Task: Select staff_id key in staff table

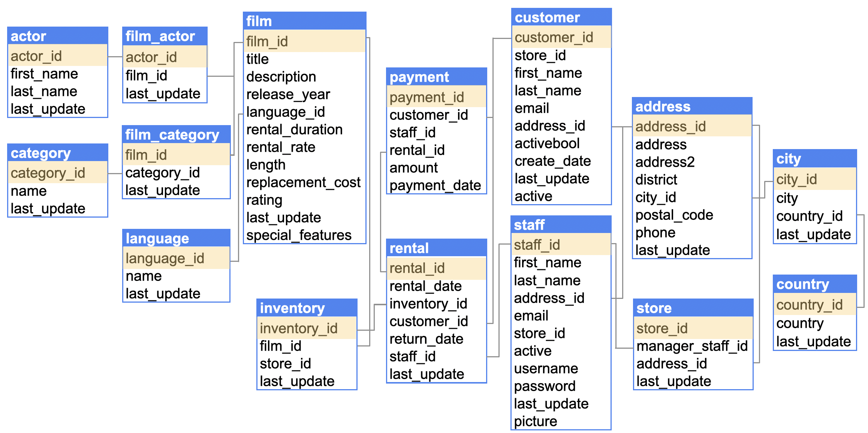Action: pos(537,245)
